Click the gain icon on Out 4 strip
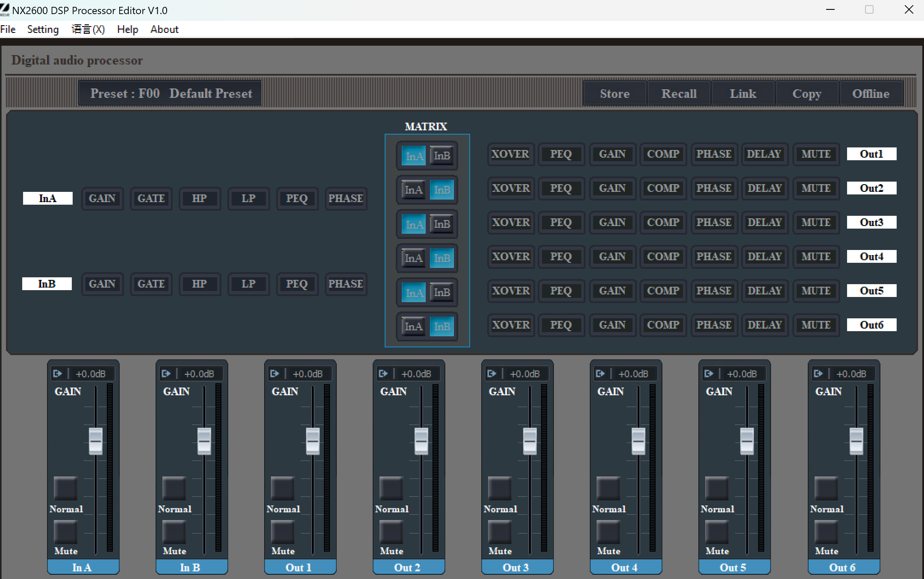Screen dimensions: 924x579 (x=600, y=374)
